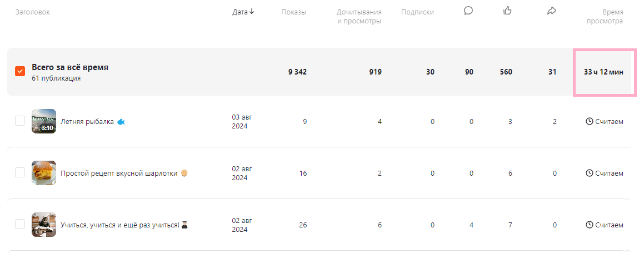644x253 pixels.
Task: Click the thumbs-up likes column icon
Action: [x=507, y=11]
